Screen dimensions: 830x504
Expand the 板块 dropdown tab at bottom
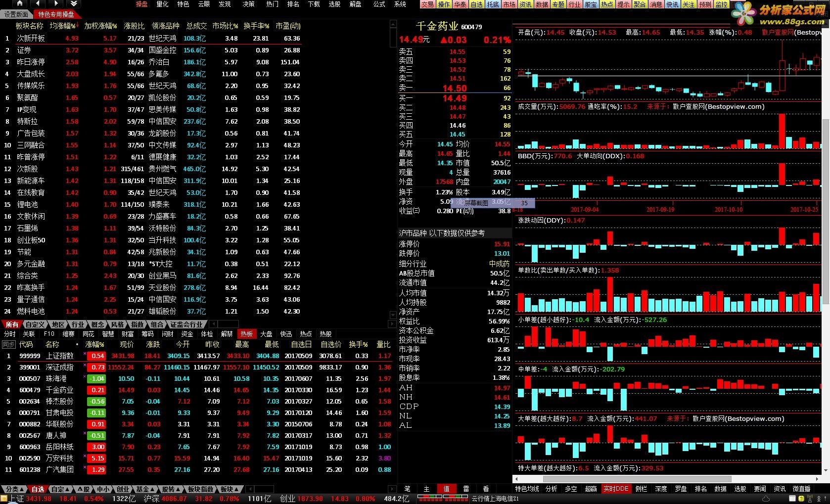(230, 489)
